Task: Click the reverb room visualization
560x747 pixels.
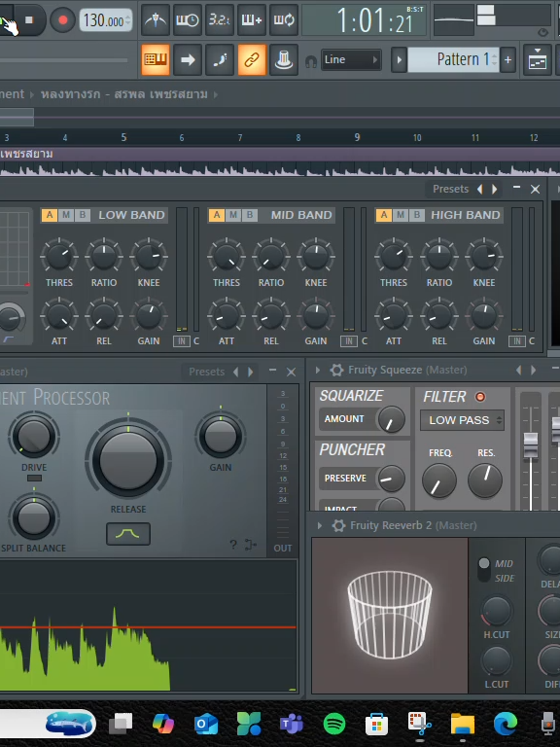Action: (x=390, y=616)
